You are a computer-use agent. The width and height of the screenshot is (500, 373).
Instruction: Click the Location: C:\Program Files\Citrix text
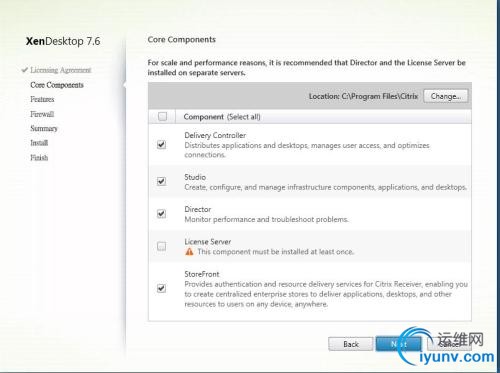point(363,96)
